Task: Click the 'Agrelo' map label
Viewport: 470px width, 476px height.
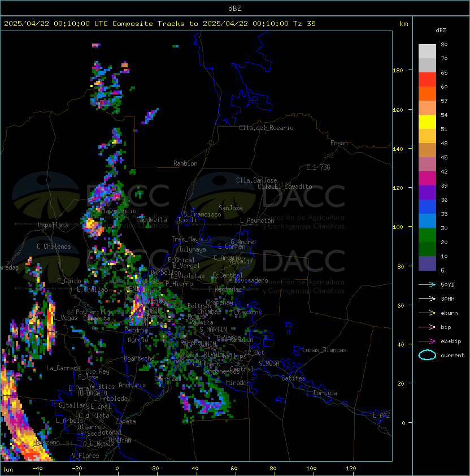Action: [x=138, y=340]
